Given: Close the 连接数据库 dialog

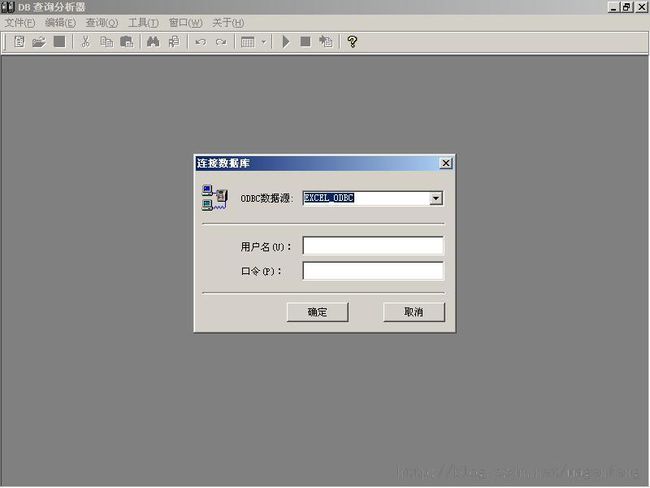Looking at the screenshot, I should tap(446, 163).
